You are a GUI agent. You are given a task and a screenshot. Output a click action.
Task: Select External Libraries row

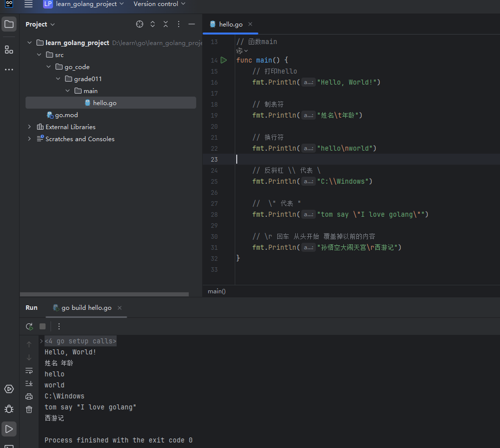point(111,127)
